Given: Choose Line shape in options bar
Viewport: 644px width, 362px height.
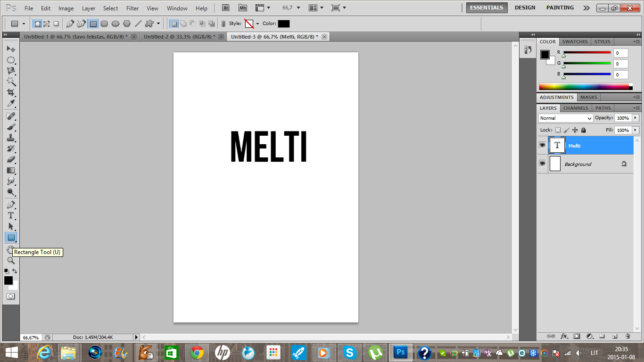Looking at the screenshot, I should (138, 24).
